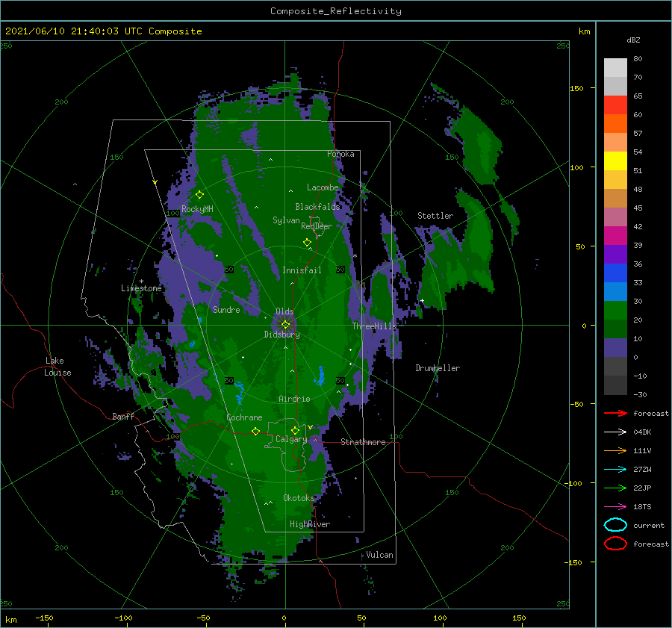Click the Innisfail town label
Image resolution: width=672 pixels, height=628 pixels.
click(302, 270)
